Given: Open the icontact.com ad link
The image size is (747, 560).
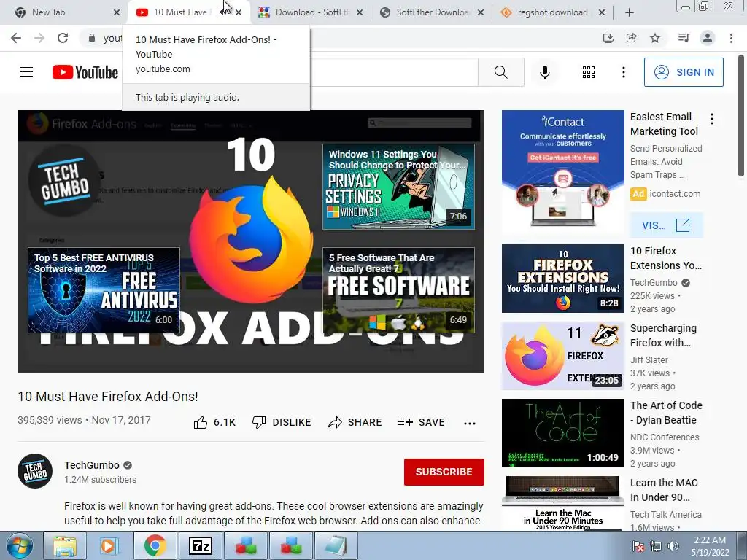Looking at the screenshot, I should 675,194.
